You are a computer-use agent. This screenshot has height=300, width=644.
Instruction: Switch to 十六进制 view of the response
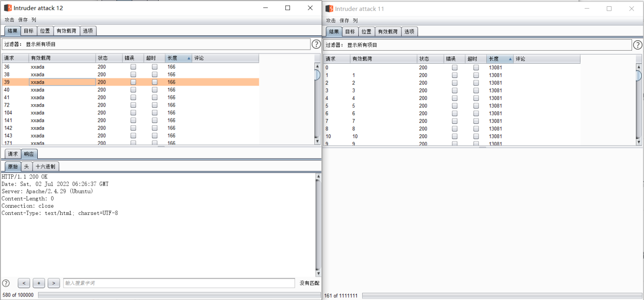[46, 167]
